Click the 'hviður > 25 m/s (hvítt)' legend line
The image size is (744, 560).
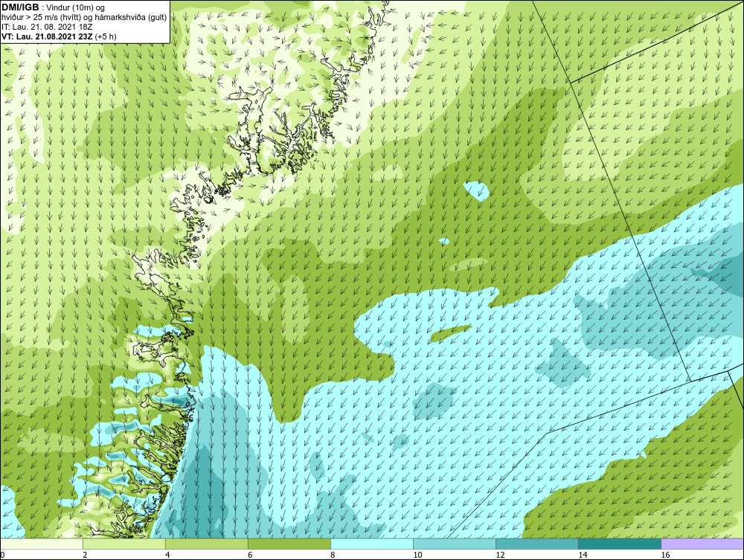pos(84,17)
